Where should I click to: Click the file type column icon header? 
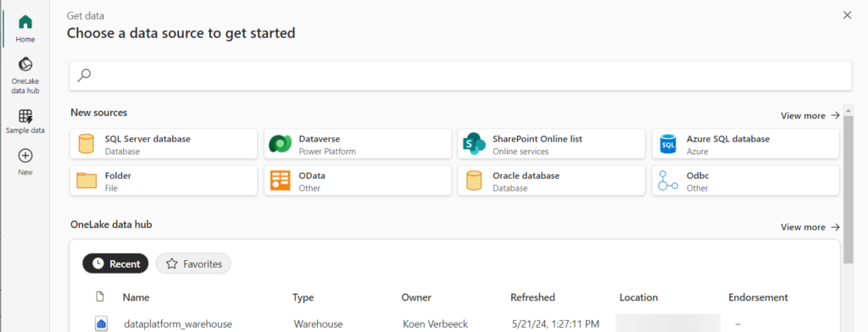[x=100, y=297]
